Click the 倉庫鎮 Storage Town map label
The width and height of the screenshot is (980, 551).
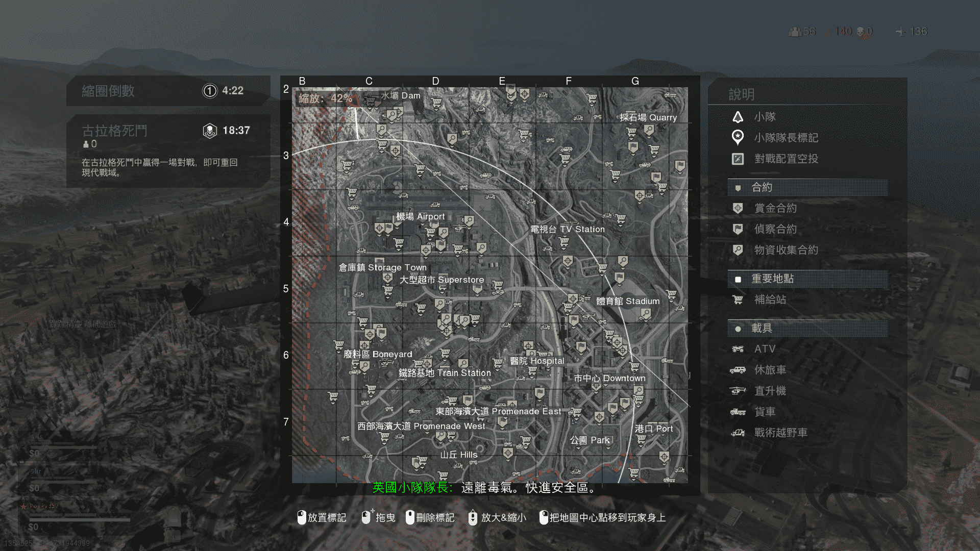pyautogui.click(x=383, y=267)
